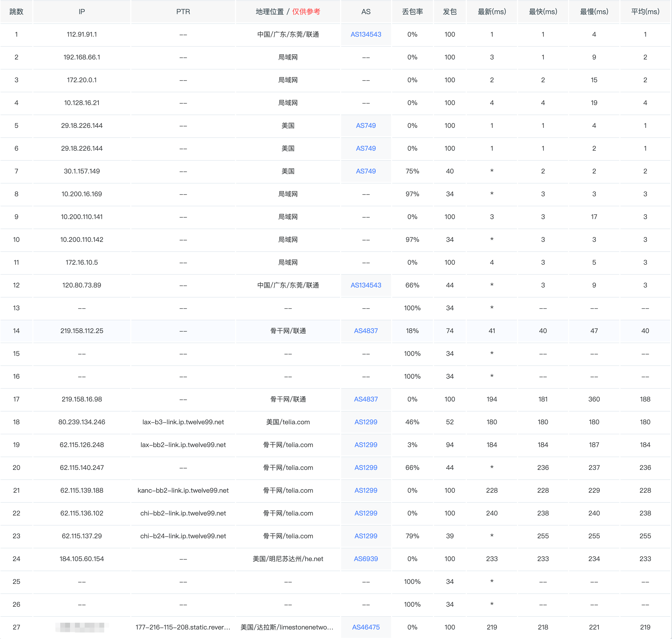
Task: Click AS4837 link in hop 17 row
Action: [x=366, y=399]
